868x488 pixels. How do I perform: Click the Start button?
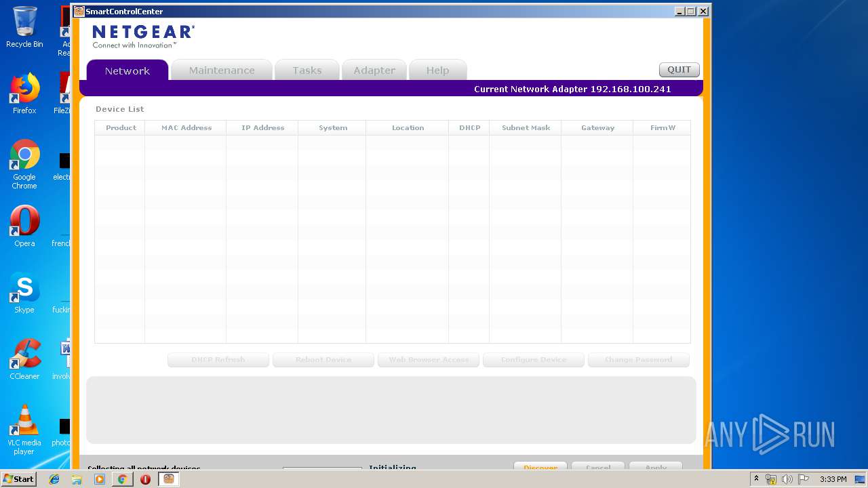click(18, 479)
